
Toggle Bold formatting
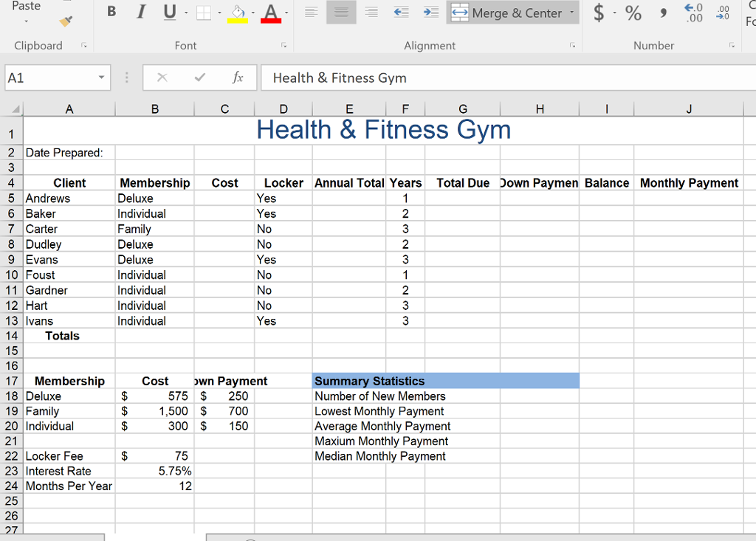[x=111, y=12]
